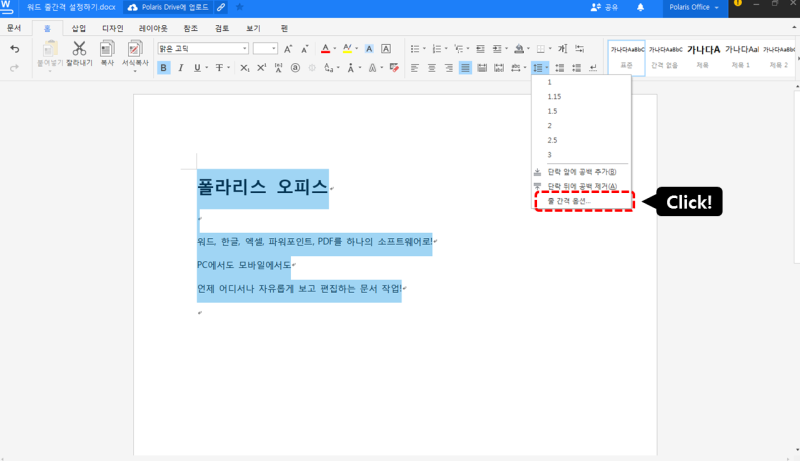Screen dimensions: 800x461
Task: Open the 검토 ribbon tab
Action: pyautogui.click(x=222, y=29)
